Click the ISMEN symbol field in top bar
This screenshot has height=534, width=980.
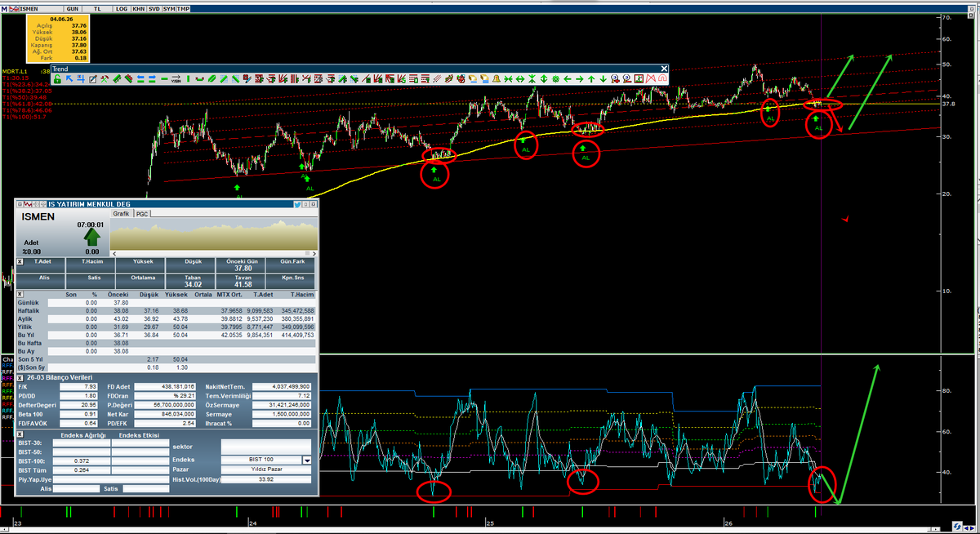41,9
